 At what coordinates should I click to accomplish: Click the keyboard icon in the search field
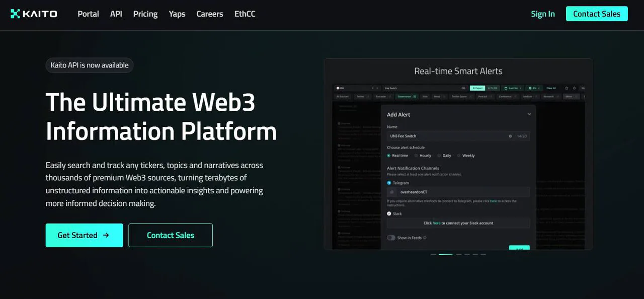coord(463,88)
